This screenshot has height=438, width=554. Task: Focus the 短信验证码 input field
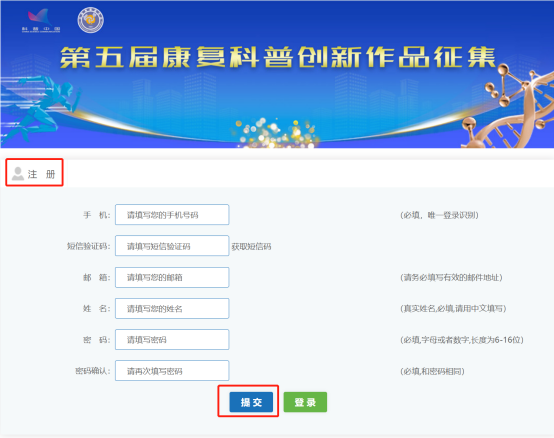[172, 245]
